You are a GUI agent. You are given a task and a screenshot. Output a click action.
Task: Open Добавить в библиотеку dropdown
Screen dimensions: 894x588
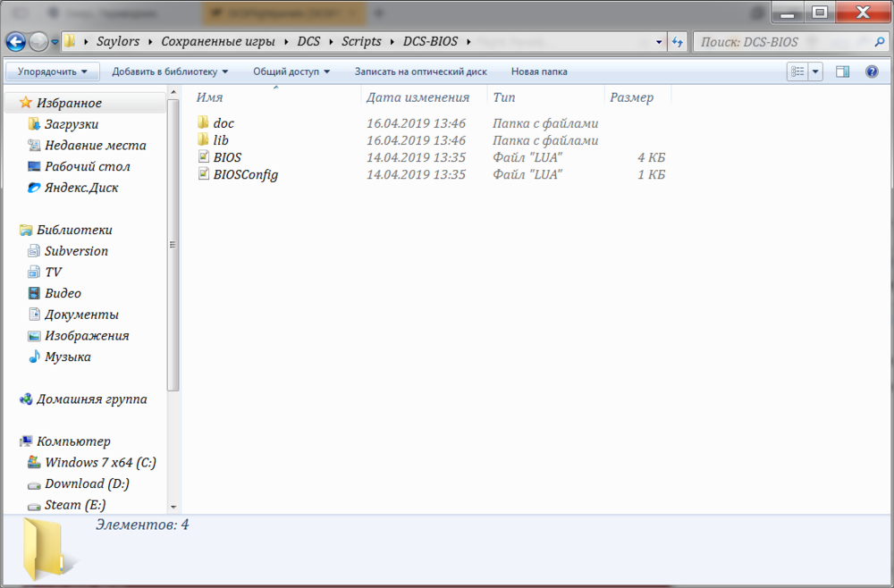170,71
